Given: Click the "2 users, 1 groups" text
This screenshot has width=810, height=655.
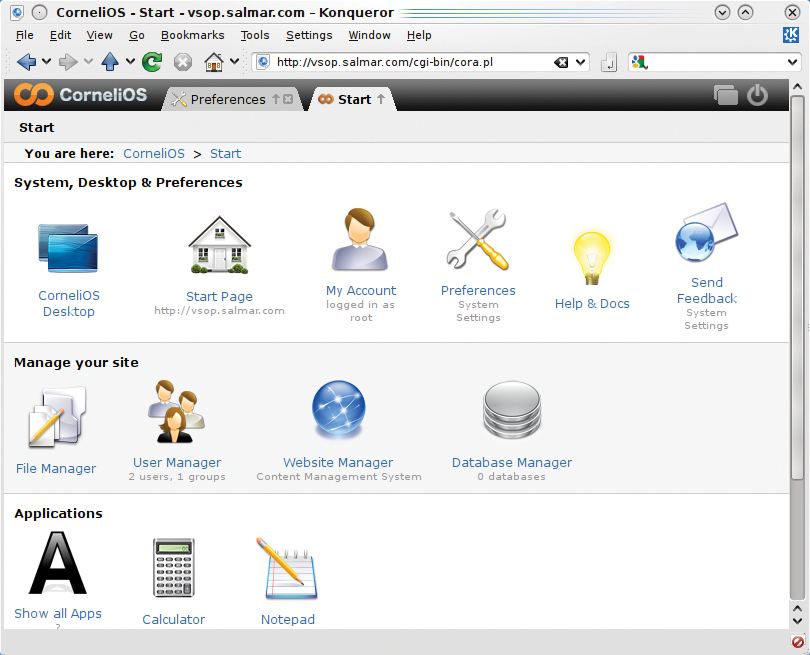Looking at the screenshot, I should [x=177, y=476].
